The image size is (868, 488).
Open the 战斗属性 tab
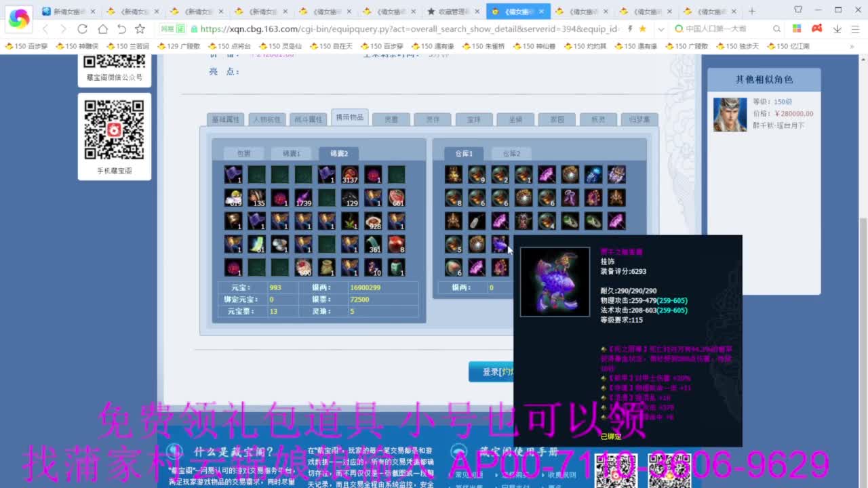click(x=308, y=119)
